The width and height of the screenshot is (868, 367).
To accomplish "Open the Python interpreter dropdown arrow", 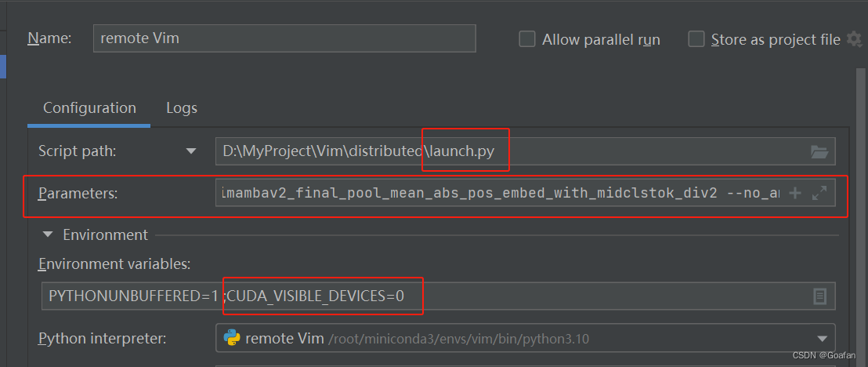I will tap(822, 339).
